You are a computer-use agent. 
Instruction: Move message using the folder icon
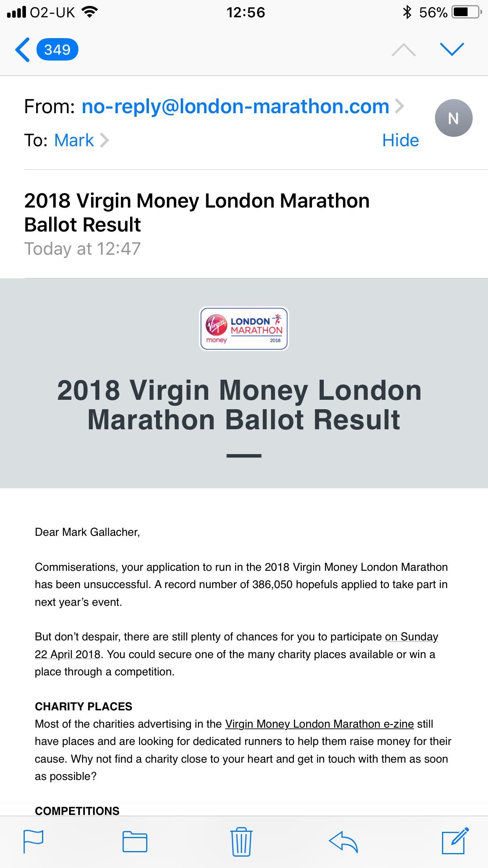pyautogui.click(x=135, y=841)
